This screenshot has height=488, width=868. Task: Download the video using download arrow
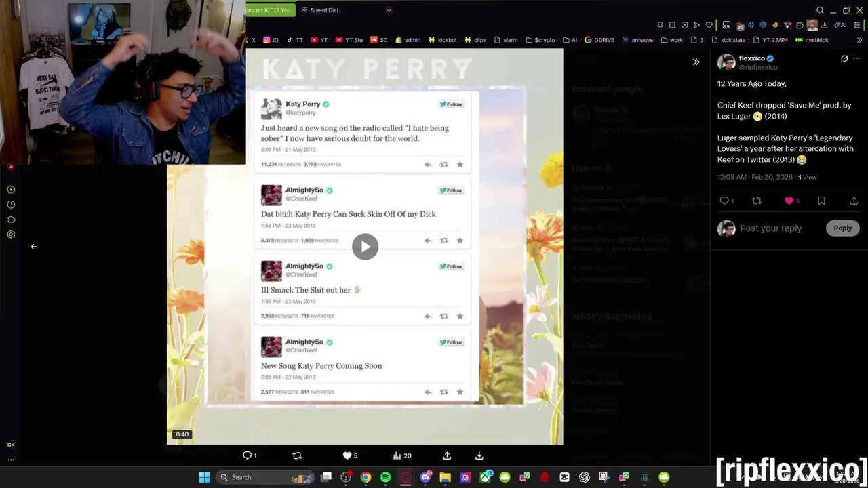[479, 455]
